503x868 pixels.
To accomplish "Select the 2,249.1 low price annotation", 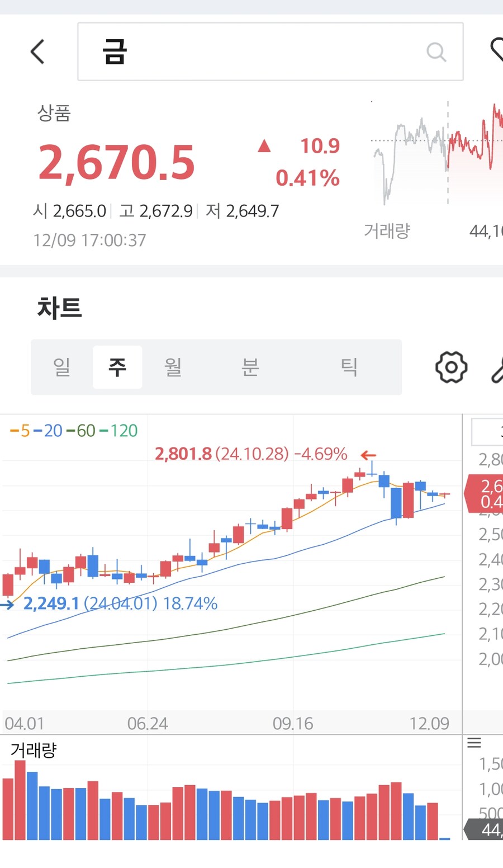I will point(50,604).
